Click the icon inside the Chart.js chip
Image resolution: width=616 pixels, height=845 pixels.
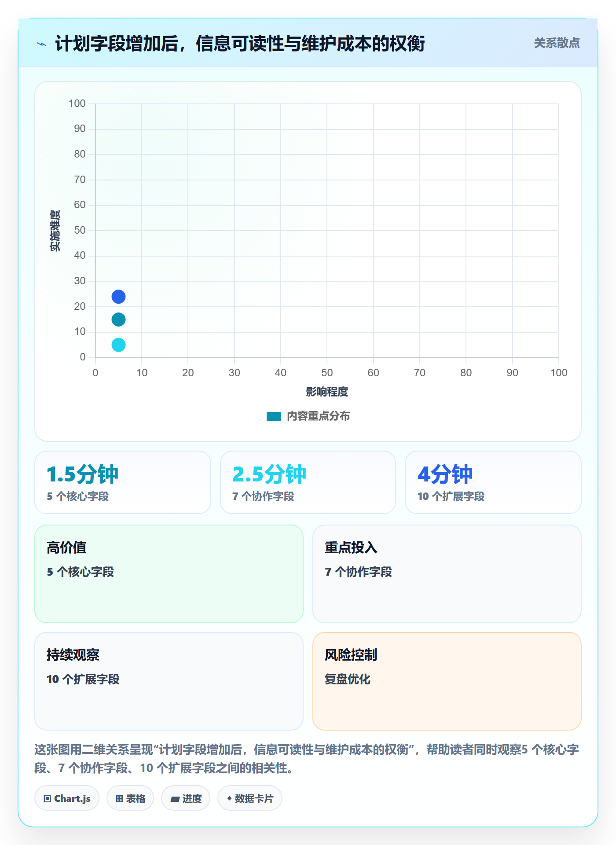[48, 799]
